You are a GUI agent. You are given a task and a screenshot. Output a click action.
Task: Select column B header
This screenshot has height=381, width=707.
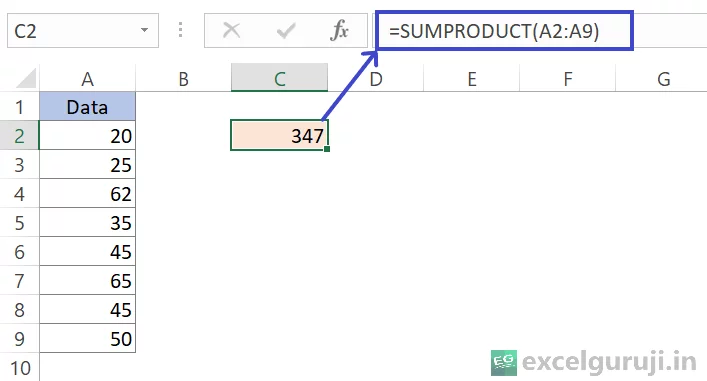tap(183, 78)
